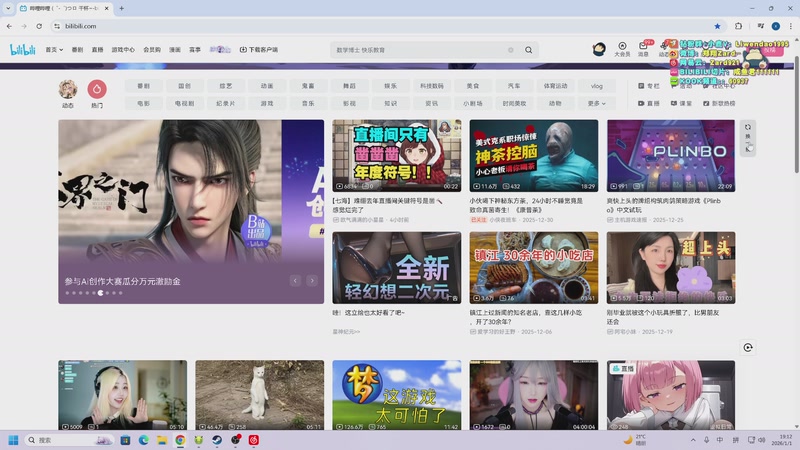Open the 这游戏太可怕了 video thumbnail
The width and height of the screenshot is (800, 450).
pos(396,395)
